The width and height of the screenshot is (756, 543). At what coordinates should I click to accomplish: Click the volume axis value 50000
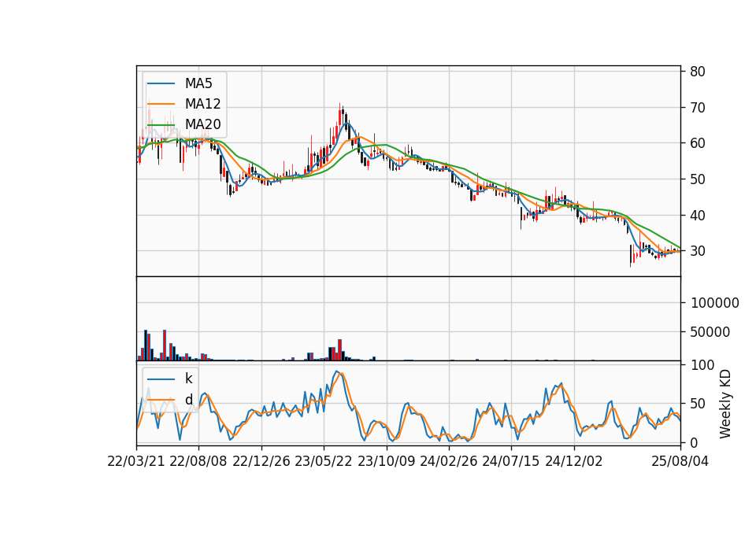pos(710,332)
